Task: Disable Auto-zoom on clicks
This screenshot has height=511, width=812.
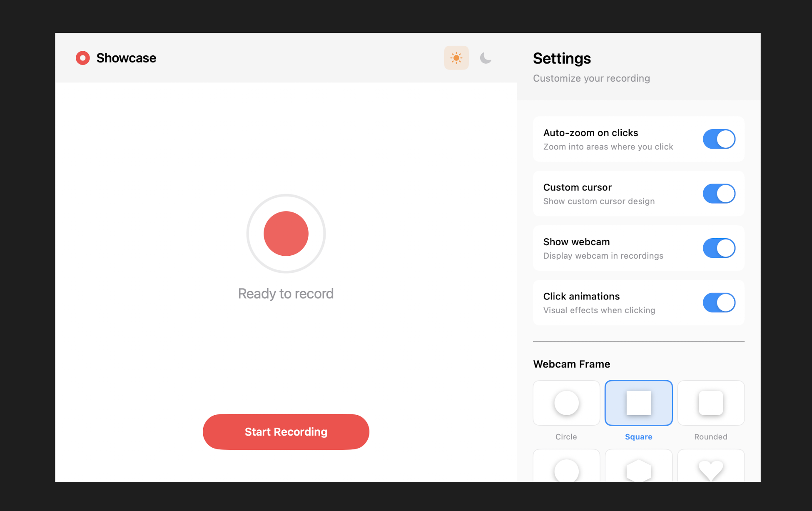Action: tap(719, 139)
